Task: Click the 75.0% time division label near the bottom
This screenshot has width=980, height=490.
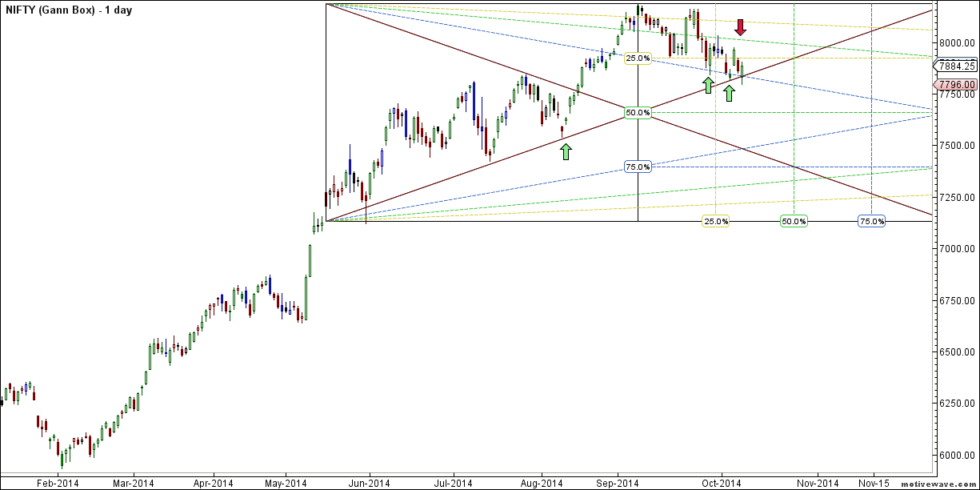Action: pos(872,222)
